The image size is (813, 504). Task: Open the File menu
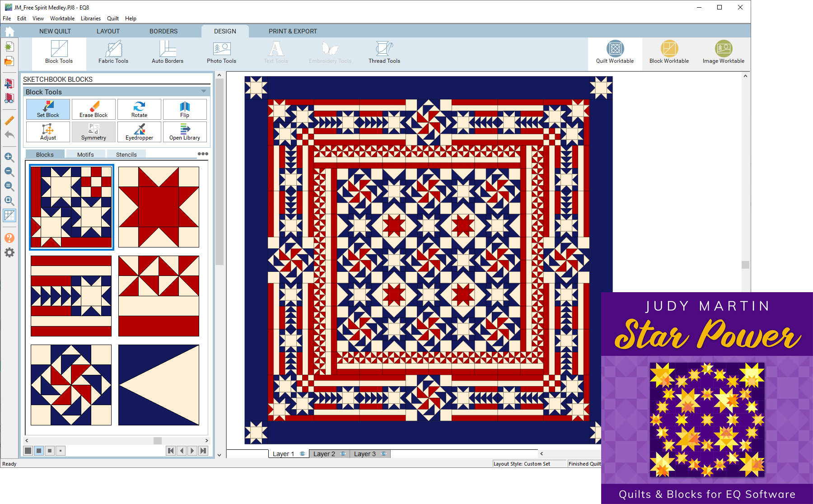coord(7,19)
